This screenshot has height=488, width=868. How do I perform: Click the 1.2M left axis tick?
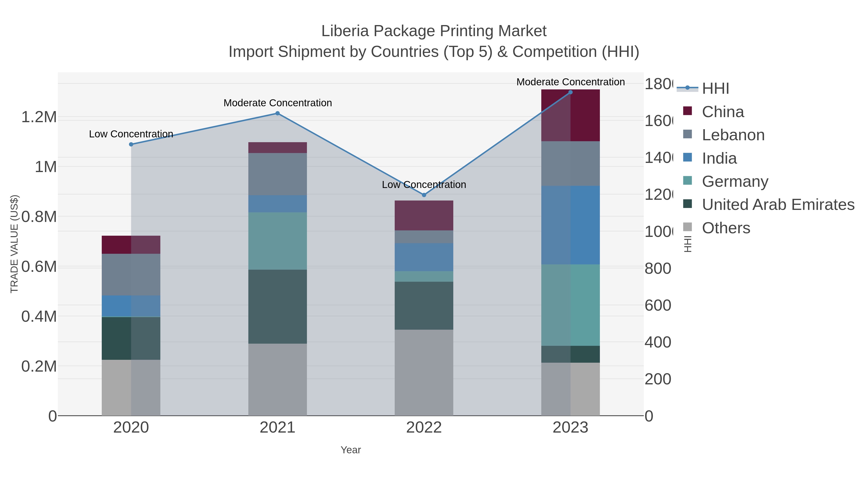[x=39, y=117]
